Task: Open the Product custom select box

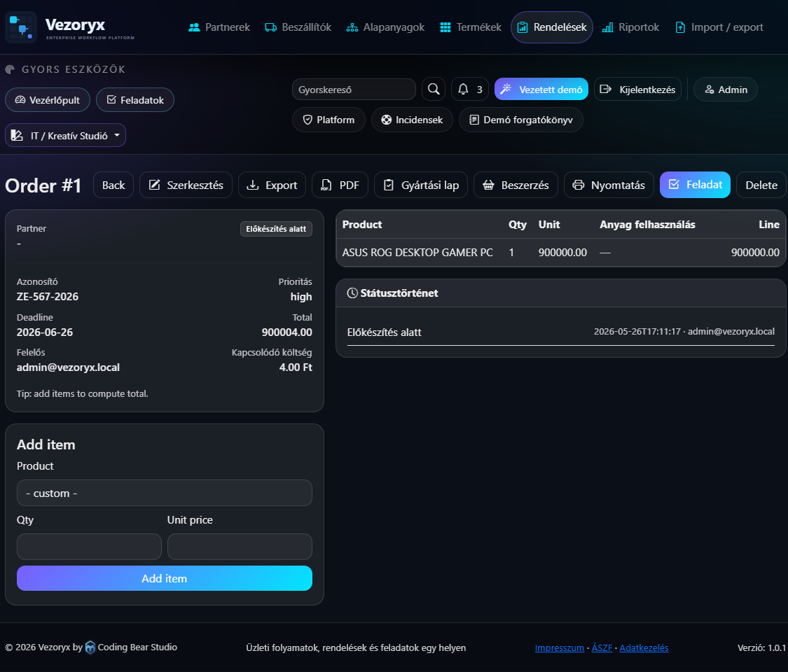Action: [165, 493]
